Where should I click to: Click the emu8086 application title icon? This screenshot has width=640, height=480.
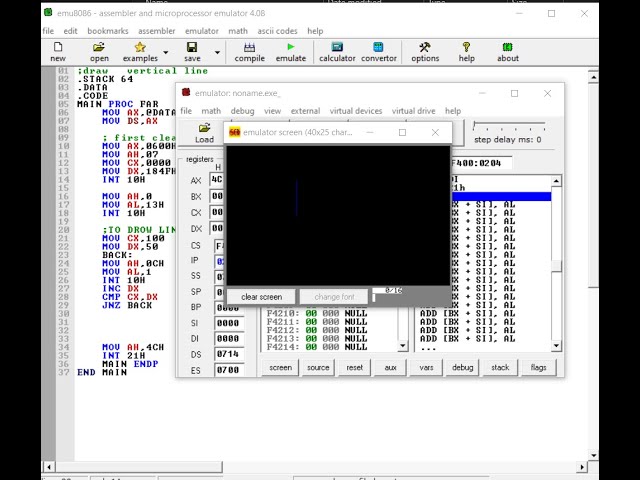48,12
